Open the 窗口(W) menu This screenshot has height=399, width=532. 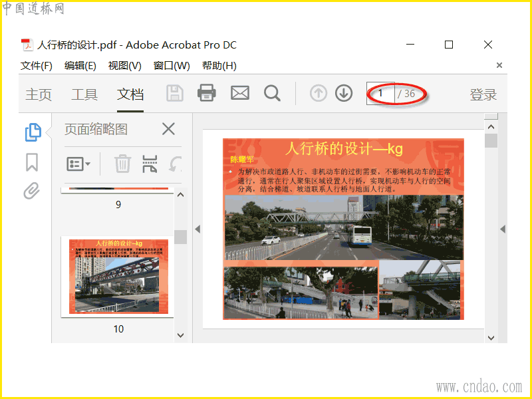[x=172, y=65]
